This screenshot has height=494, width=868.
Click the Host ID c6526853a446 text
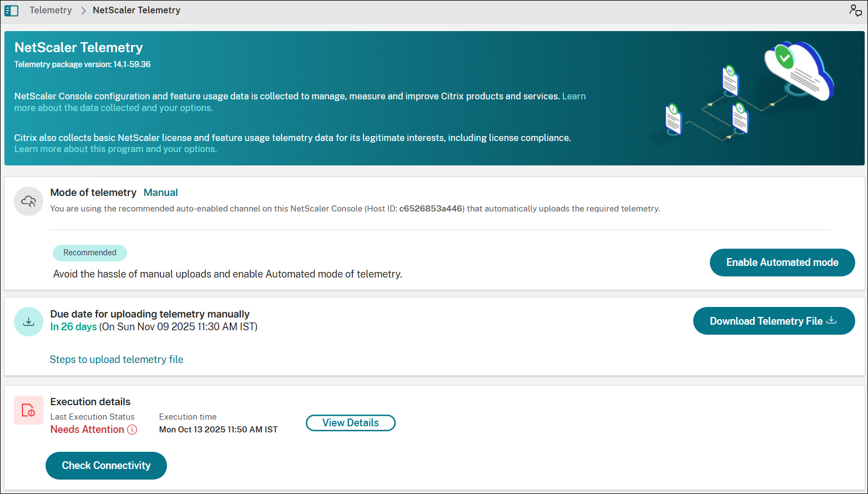point(431,209)
